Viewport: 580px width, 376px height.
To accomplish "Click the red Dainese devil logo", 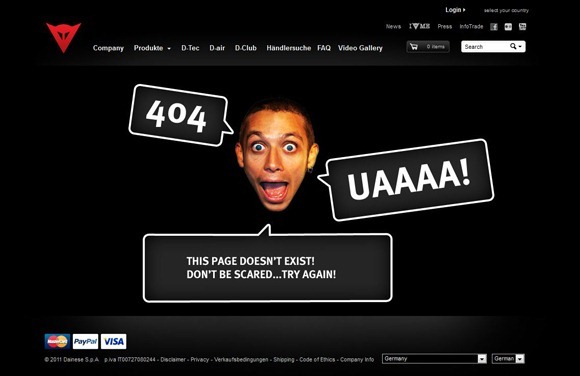I will pyautogui.click(x=63, y=37).
